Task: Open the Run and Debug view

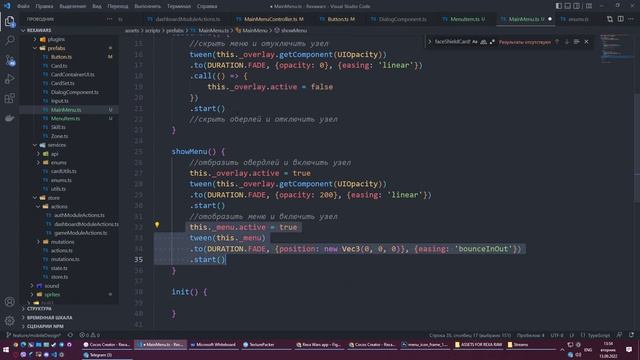Action: (x=10, y=79)
